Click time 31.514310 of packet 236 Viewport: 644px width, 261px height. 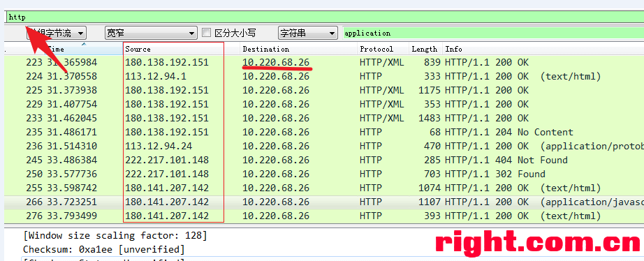point(72,146)
